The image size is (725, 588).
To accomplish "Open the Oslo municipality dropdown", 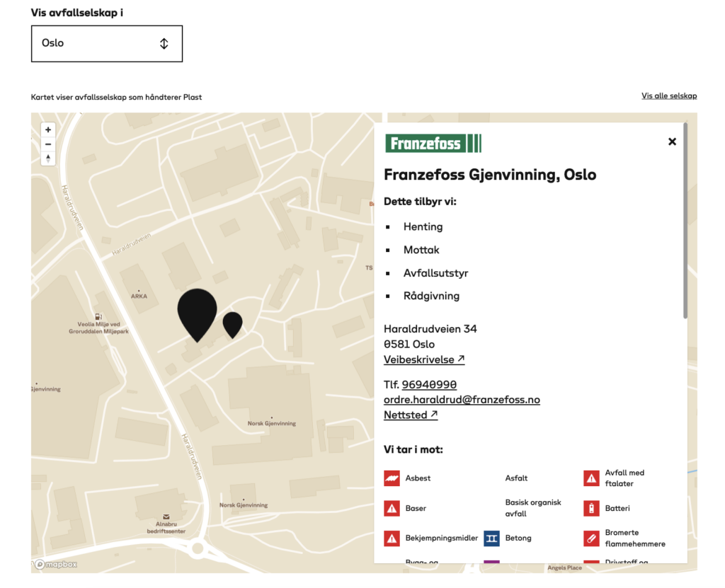I will (x=107, y=43).
